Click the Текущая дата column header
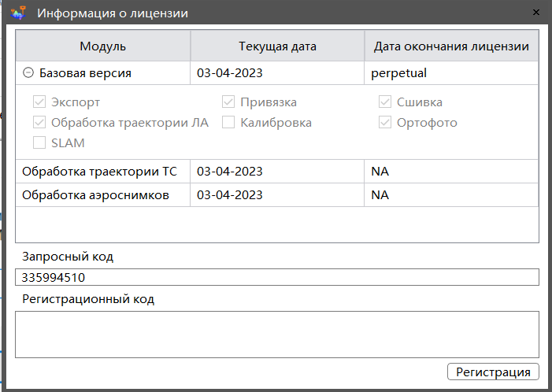 click(277, 46)
